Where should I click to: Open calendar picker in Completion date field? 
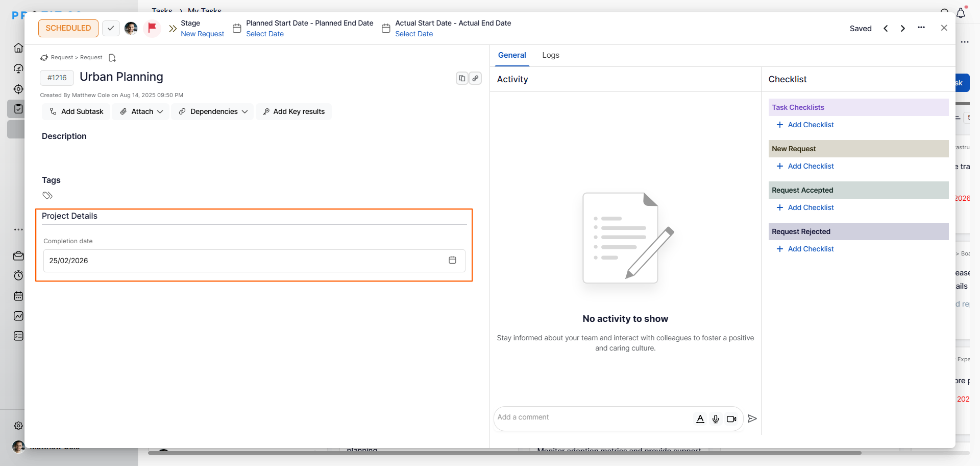coord(452,260)
